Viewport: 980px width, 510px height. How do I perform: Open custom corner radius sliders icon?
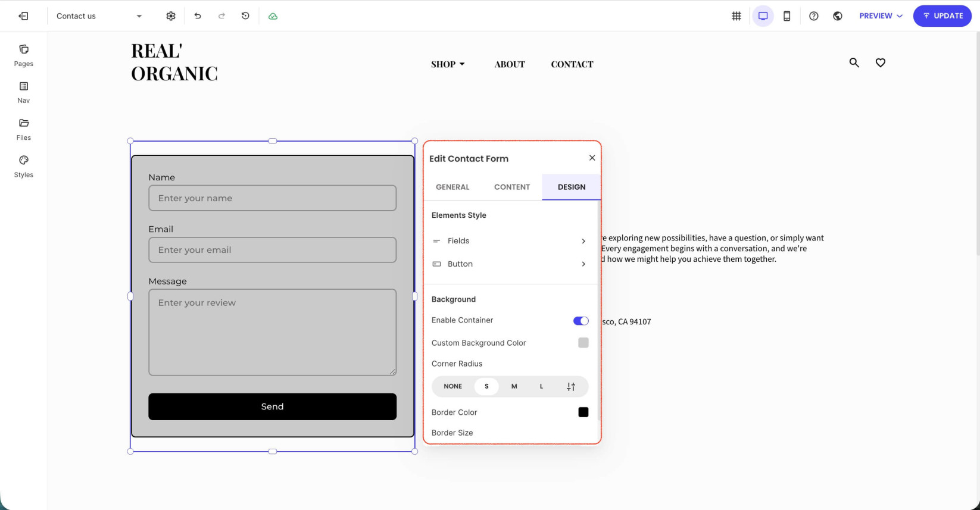click(571, 387)
